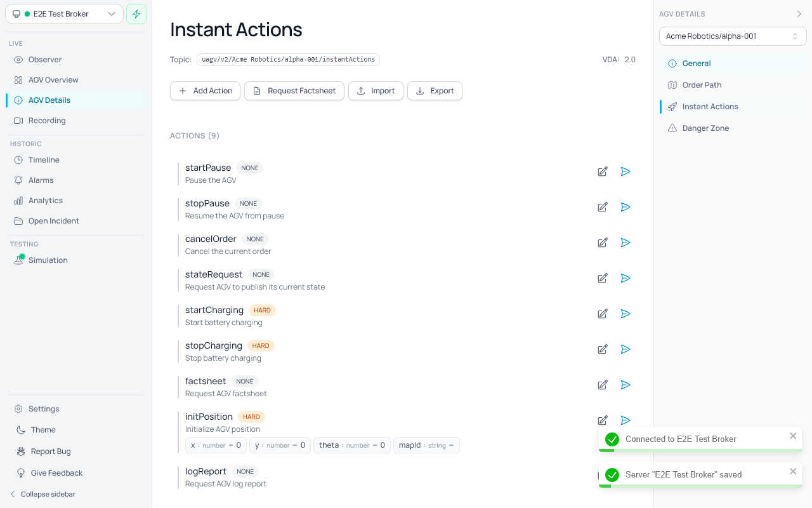The height and width of the screenshot is (508, 812).
Task: Click the Add Action button
Action: [205, 91]
